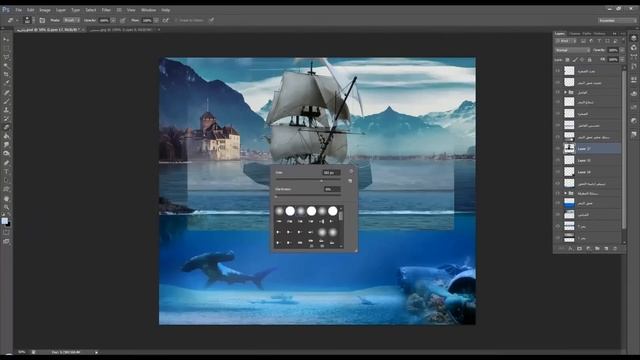The height and width of the screenshot is (360, 640).
Task: Select the Hand tool
Action: pos(6,199)
